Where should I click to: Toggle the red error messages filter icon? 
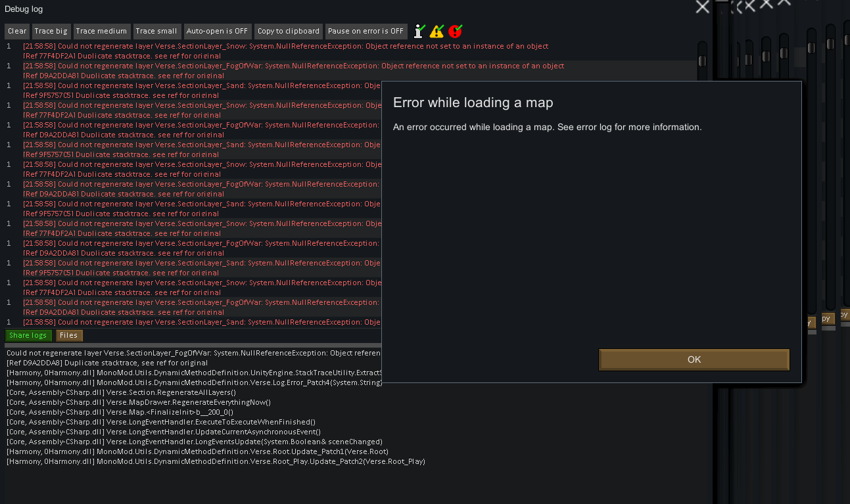tap(455, 31)
